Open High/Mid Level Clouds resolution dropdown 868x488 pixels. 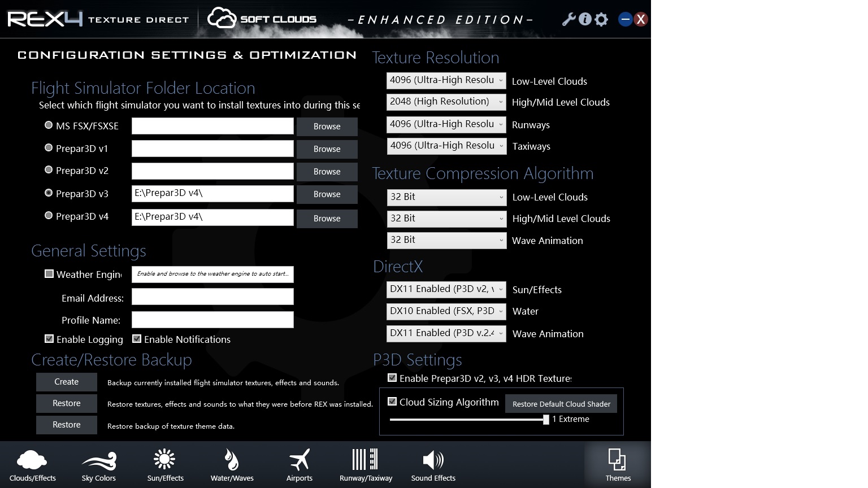446,102
